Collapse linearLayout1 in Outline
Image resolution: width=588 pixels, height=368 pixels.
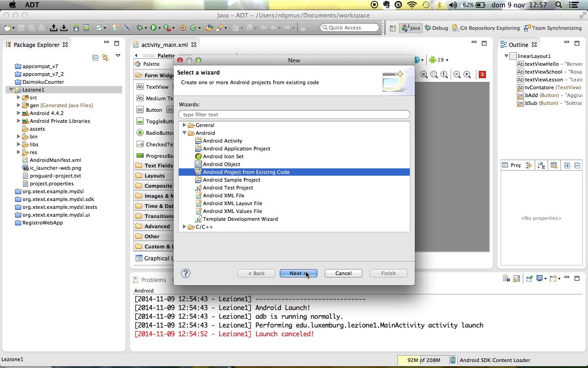pos(506,56)
